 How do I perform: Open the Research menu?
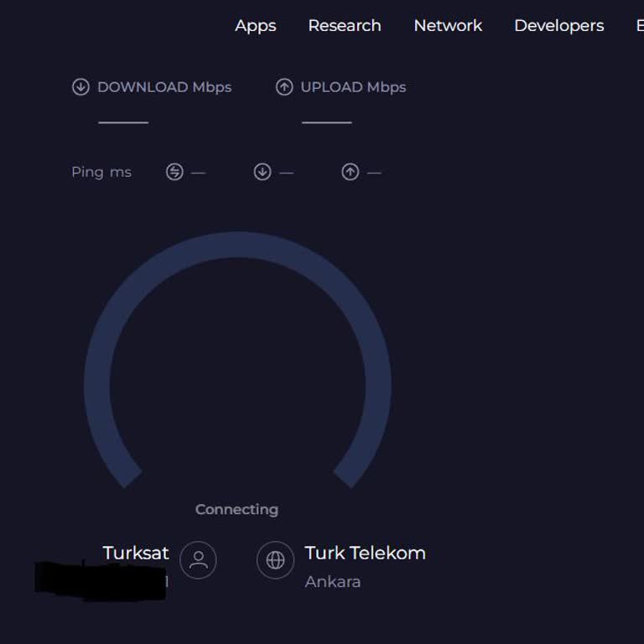345,25
